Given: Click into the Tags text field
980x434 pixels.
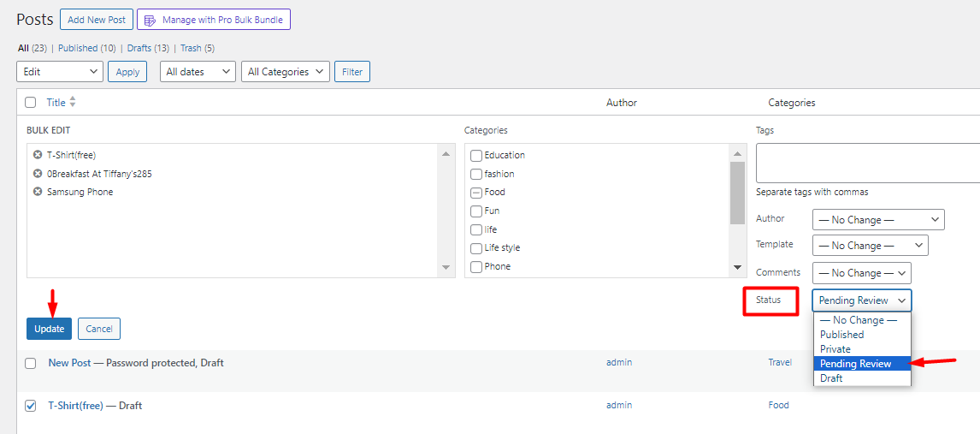Looking at the screenshot, I should click(x=867, y=163).
